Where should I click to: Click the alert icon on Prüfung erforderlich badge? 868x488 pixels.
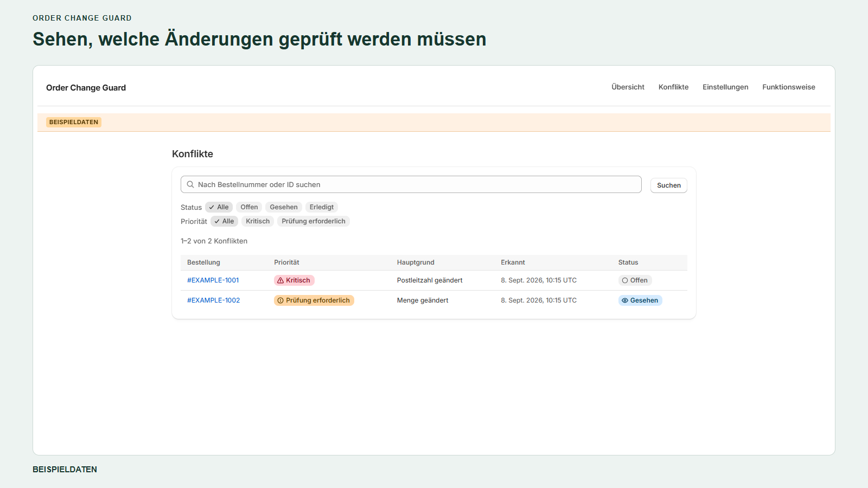pos(280,300)
